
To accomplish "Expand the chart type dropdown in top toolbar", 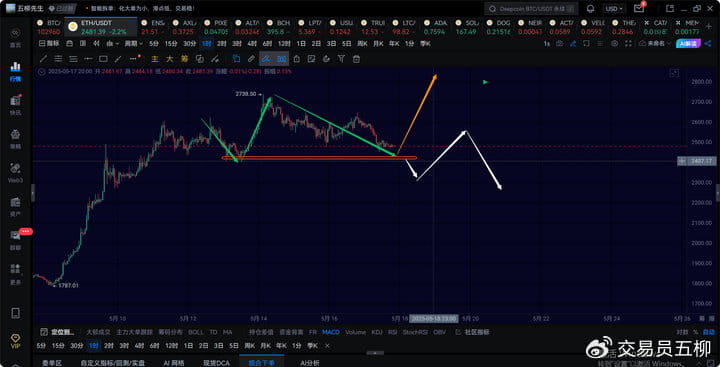I will 112,44.
